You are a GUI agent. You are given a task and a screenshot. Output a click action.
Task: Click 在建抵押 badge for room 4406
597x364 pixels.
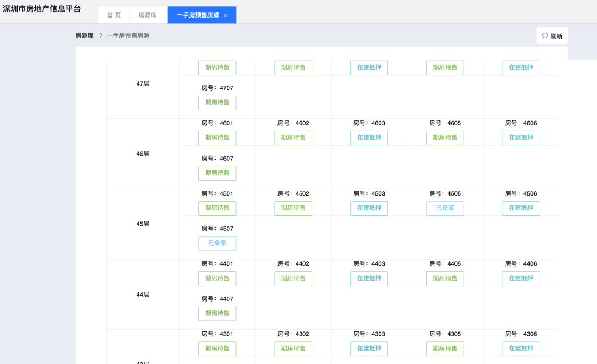[x=521, y=278]
